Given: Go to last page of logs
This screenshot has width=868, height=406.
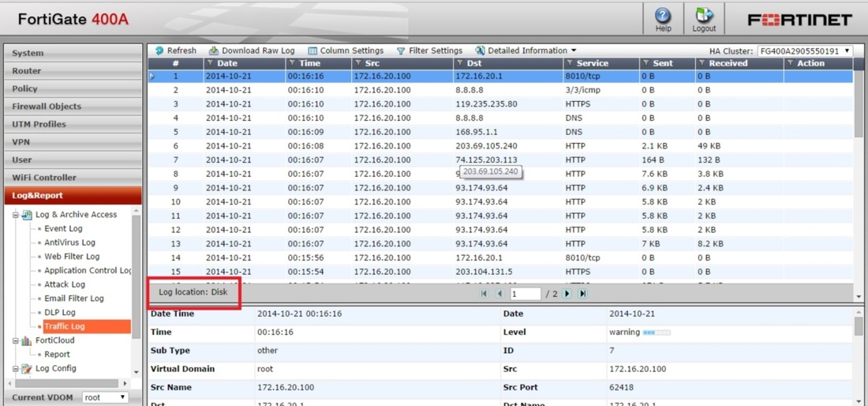Looking at the screenshot, I should click(x=582, y=294).
